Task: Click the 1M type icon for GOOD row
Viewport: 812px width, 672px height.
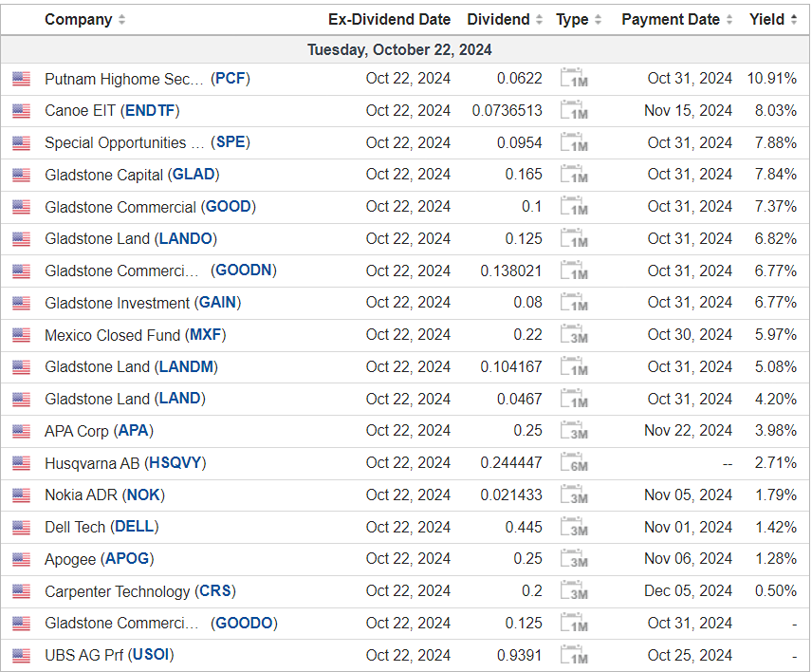Action: pos(574,206)
